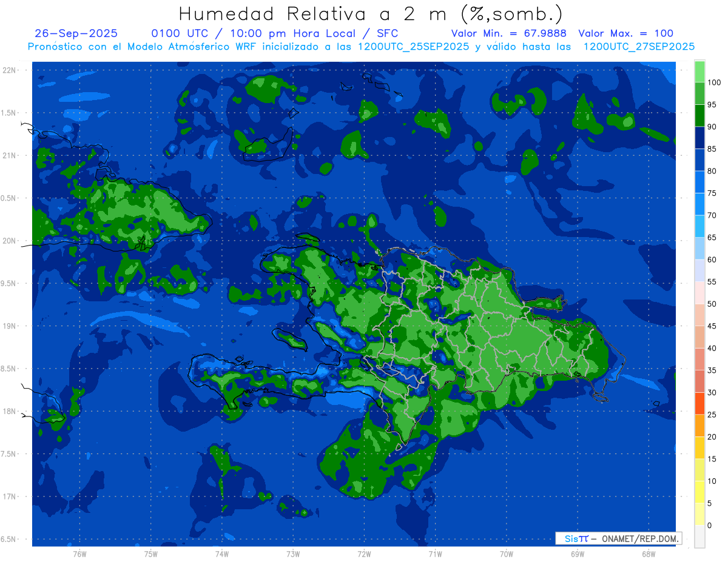The width and height of the screenshot is (728, 562).
Task: Click the '72W' longitude label
Action: tap(364, 554)
